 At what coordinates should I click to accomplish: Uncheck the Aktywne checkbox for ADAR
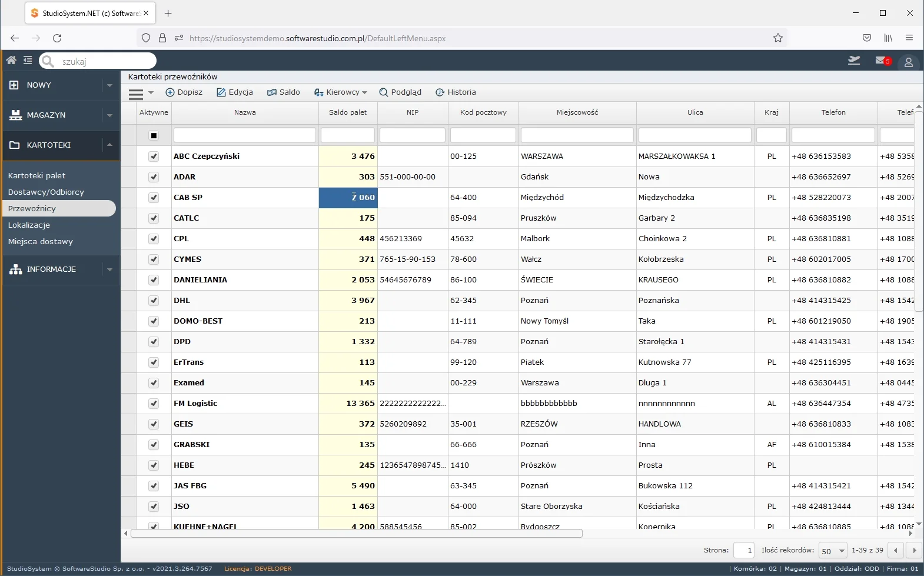click(154, 177)
